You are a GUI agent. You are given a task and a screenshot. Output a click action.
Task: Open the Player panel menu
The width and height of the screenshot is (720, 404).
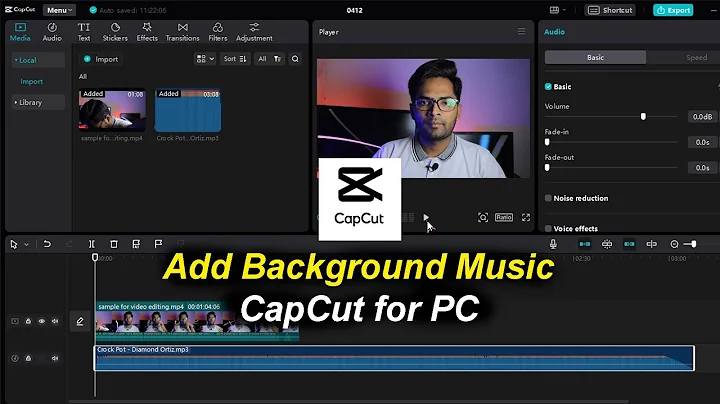coord(521,31)
